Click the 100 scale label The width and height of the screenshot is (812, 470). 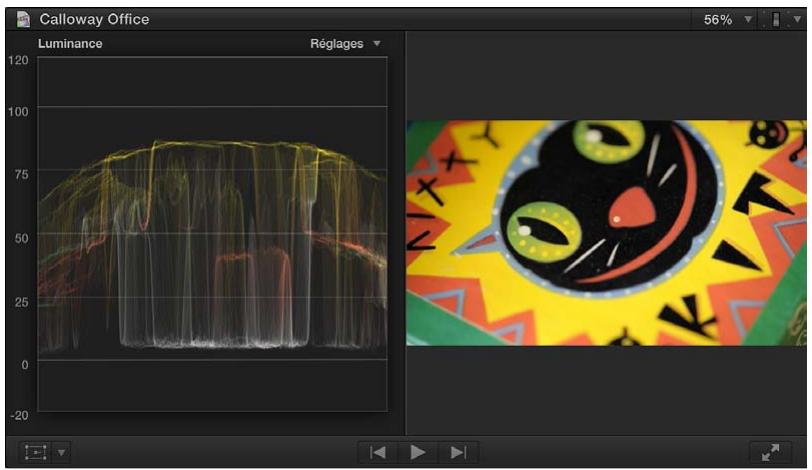18,111
